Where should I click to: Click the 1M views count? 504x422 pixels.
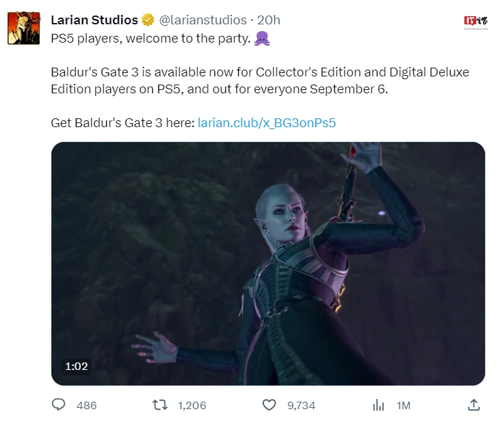point(403,405)
